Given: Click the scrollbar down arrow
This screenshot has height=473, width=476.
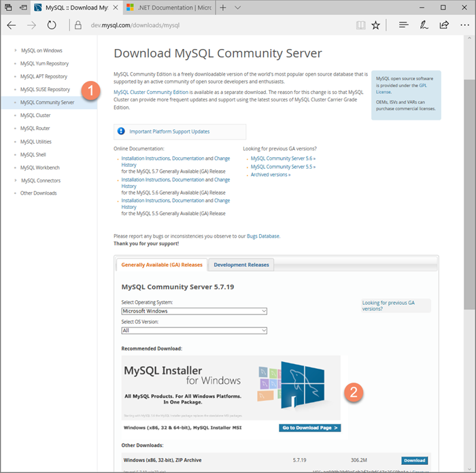Looking at the screenshot, I should (x=469, y=468).
